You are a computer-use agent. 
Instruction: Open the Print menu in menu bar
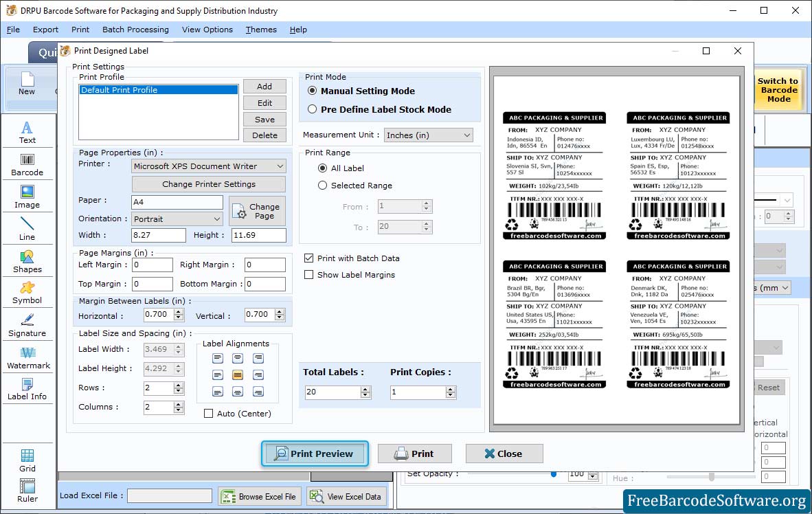[80, 30]
